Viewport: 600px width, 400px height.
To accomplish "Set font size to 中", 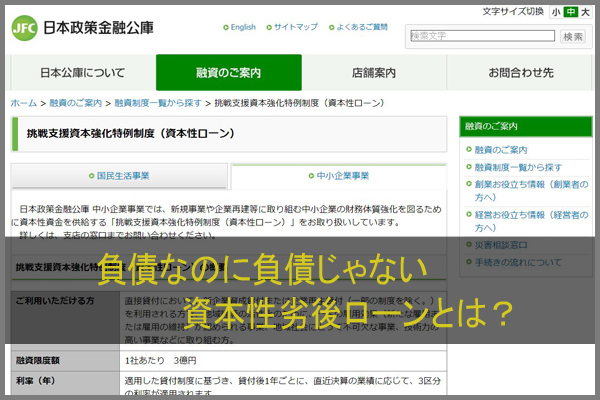I will (571, 12).
